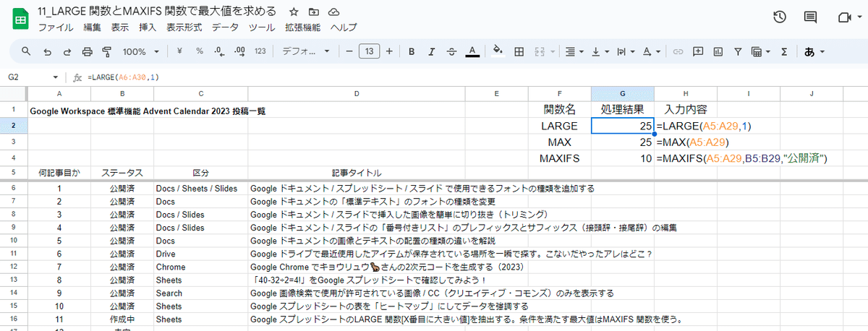Increase decimal places
868x331 pixels.
[241, 51]
